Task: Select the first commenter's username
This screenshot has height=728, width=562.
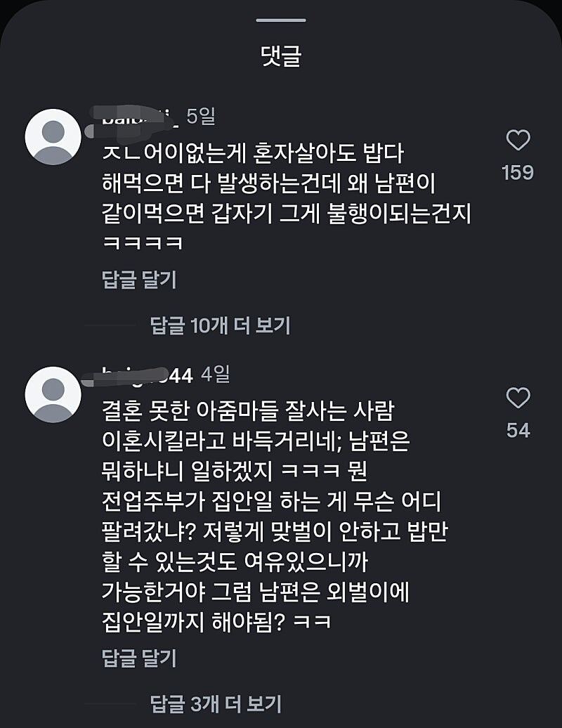Action: [130, 115]
